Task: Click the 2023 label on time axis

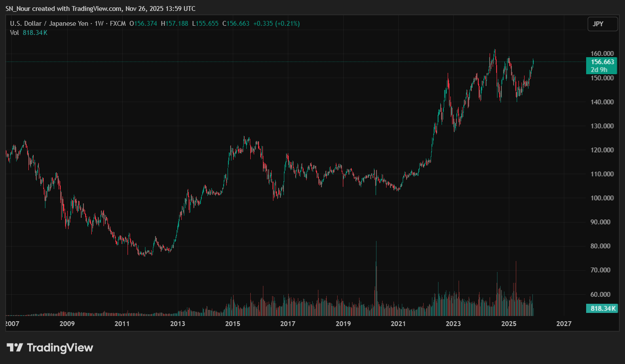Action: coord(453,324)
